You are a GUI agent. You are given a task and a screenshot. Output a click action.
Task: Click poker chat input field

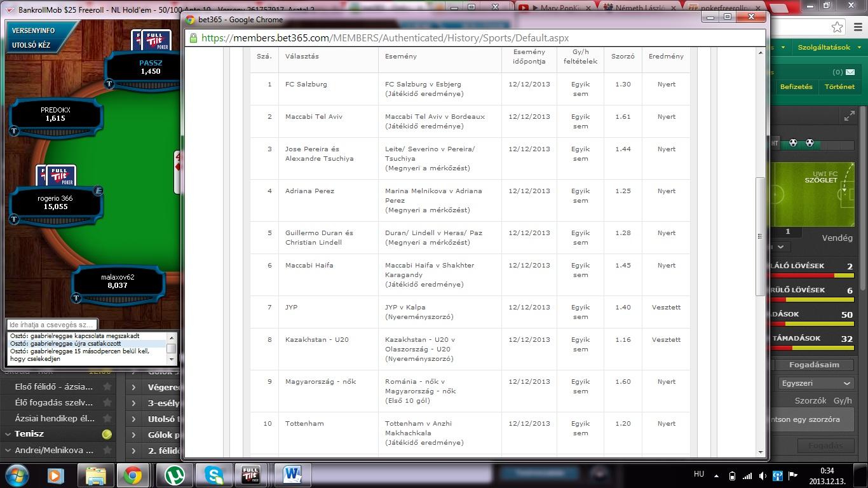[52, 325]
